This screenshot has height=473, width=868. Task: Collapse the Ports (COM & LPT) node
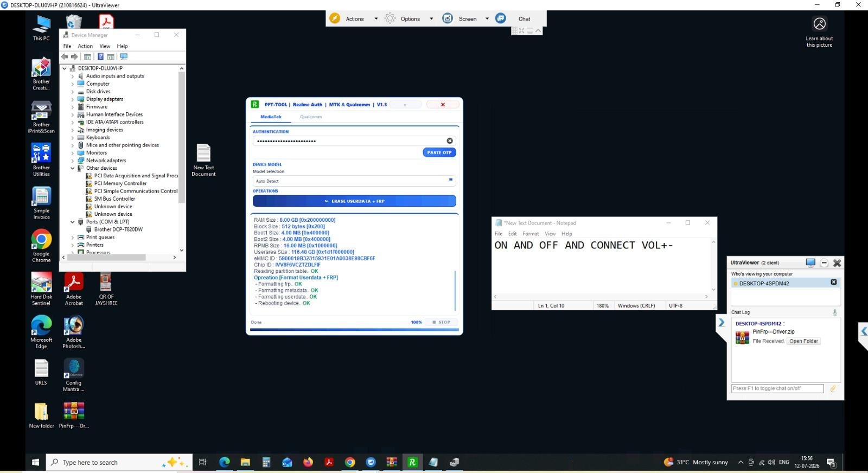click(x=72, y=222)
